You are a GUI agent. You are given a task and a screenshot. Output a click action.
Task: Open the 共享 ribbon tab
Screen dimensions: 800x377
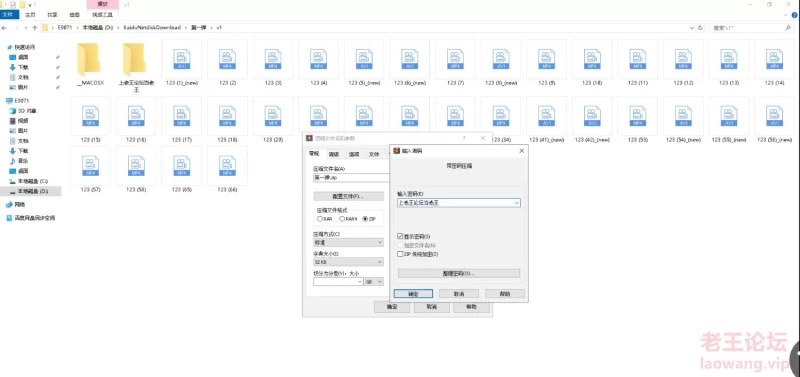pyautogui.click(x=52, y=15)
